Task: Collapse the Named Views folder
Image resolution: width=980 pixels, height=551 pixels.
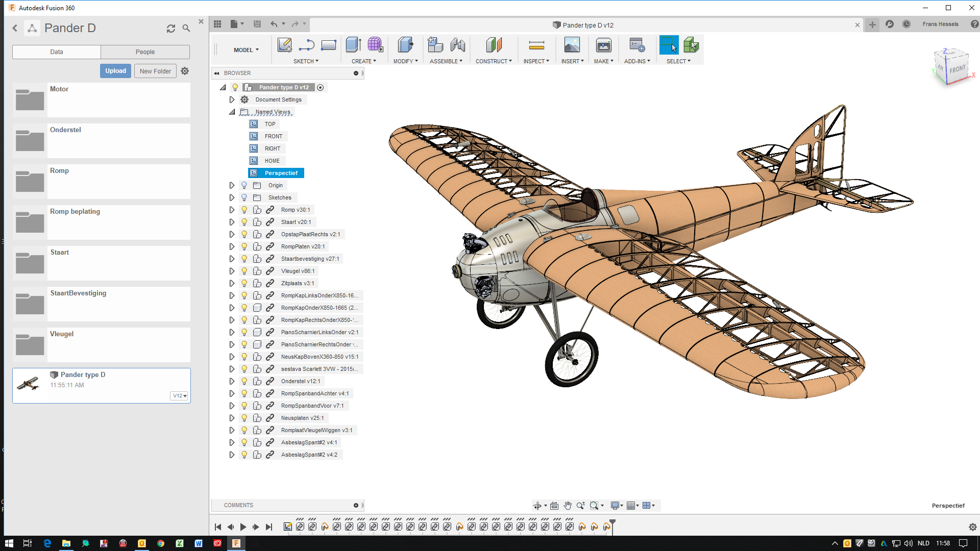Action: [232, 112]
